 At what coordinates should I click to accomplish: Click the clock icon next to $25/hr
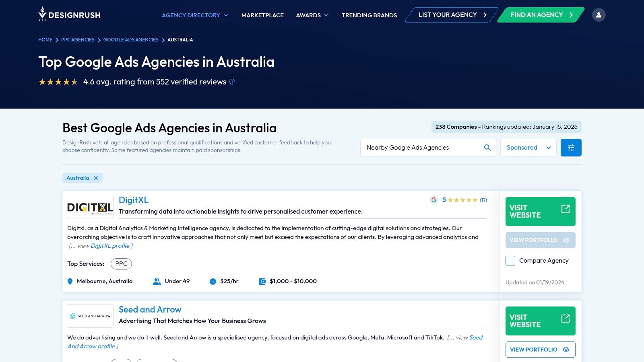coord(213,281)
